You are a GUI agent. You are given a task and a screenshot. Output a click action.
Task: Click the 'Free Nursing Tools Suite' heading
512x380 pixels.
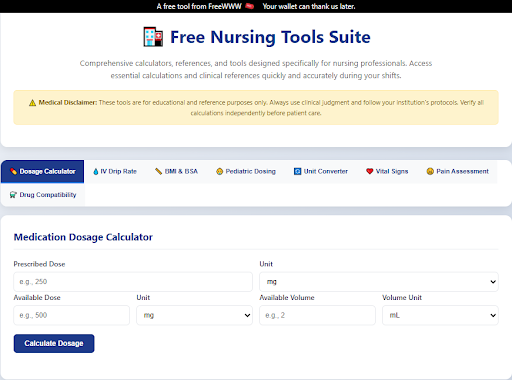coord(270,37)
